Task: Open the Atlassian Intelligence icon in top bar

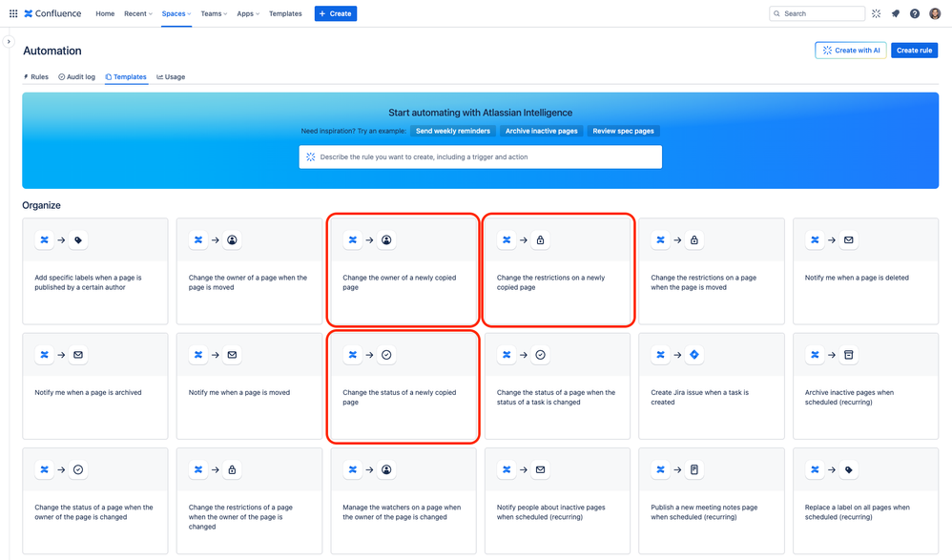Action: click(x=876, y=13)
